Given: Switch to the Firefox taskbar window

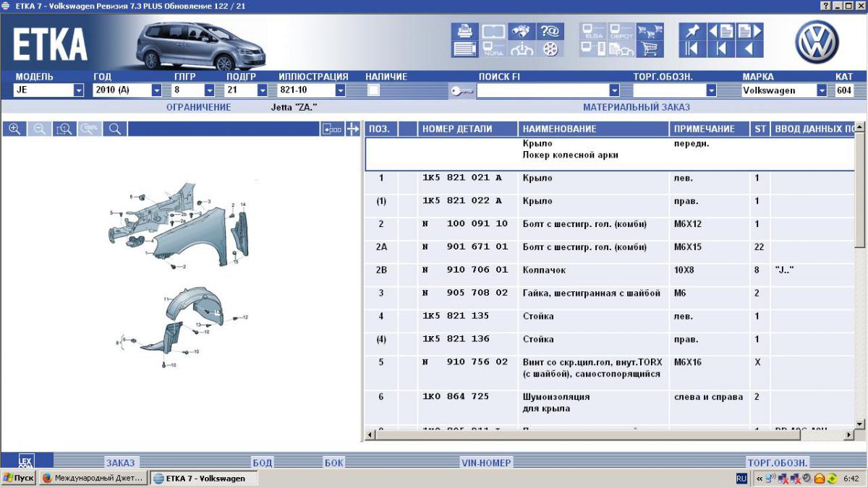Looking at the screenshot, I should click(93, 479).
